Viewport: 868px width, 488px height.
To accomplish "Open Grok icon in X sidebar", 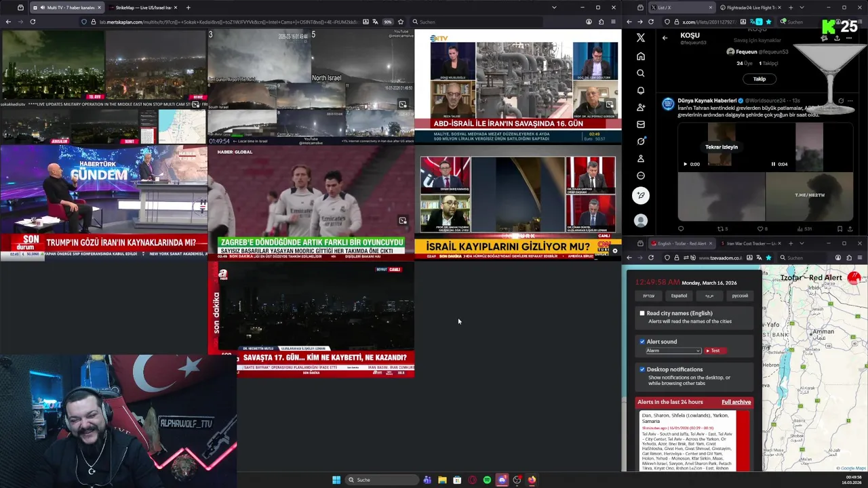I will pos(641,141).
